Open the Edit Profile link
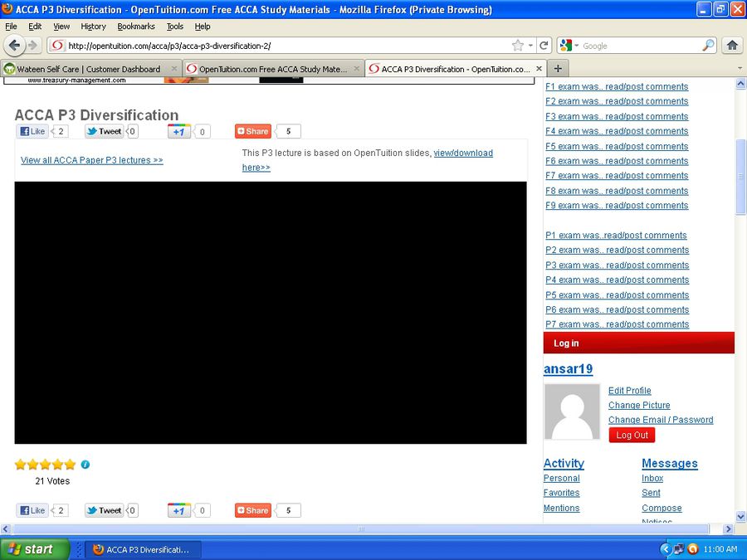This screenshot has height=560, width=747. (x=630, y=391)
